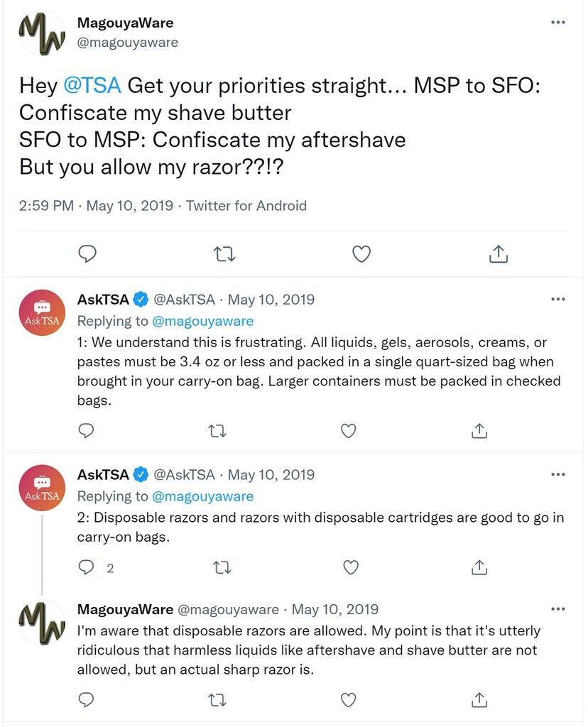Screen dimensions: 588x727
Task: Retweet the main tweet about TSA priorities
Action: coord(224,253)
